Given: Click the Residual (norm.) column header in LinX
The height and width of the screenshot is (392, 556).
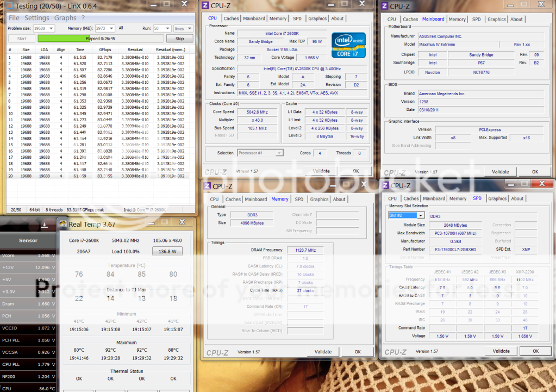Looking at the screenshot, I should [171, 49].
